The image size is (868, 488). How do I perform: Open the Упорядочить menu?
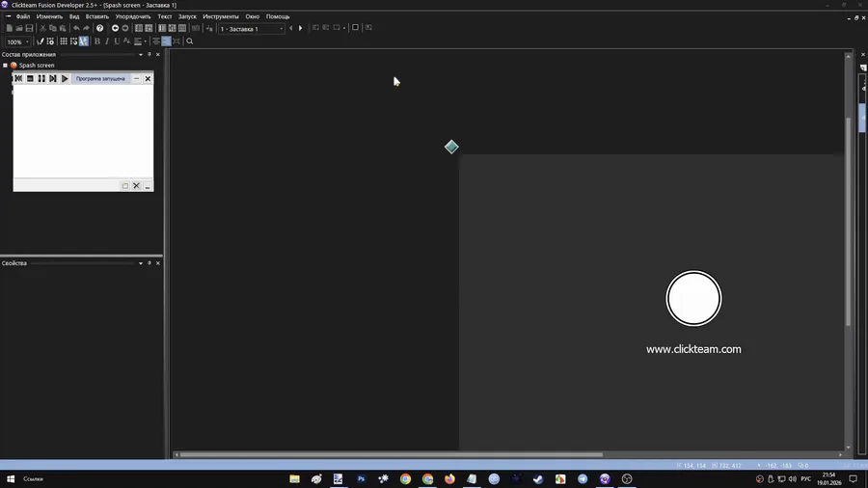133,16
